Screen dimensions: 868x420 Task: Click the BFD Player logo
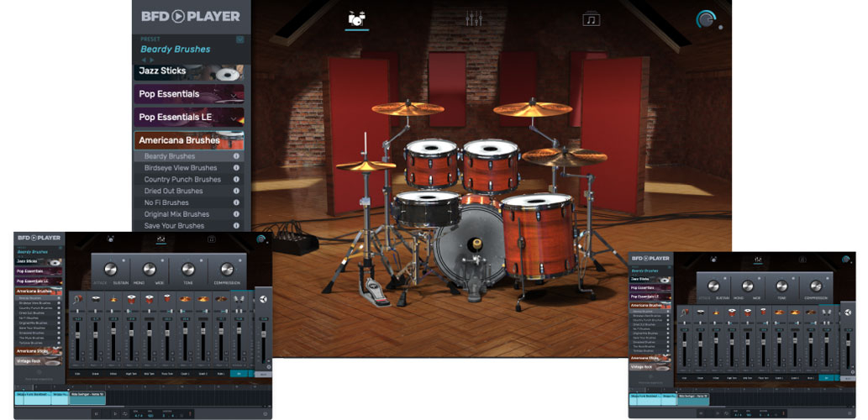[190, 16]
